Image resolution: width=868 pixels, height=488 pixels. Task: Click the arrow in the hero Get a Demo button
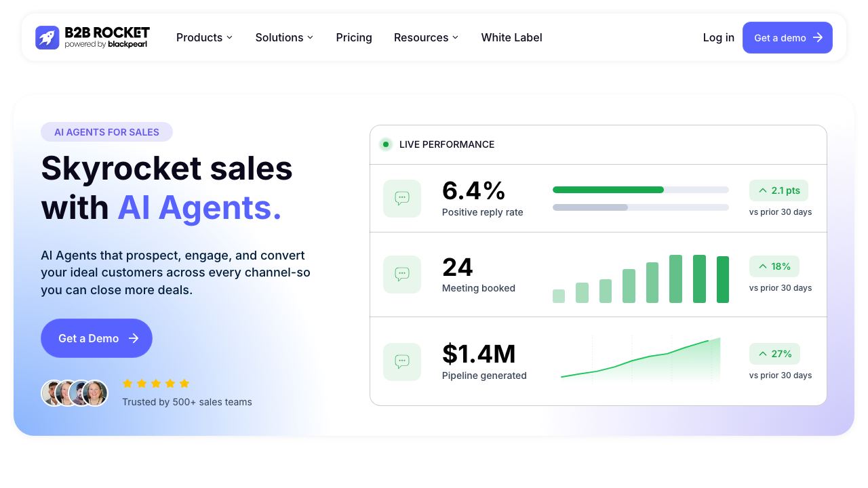click(x=134, y=338)
